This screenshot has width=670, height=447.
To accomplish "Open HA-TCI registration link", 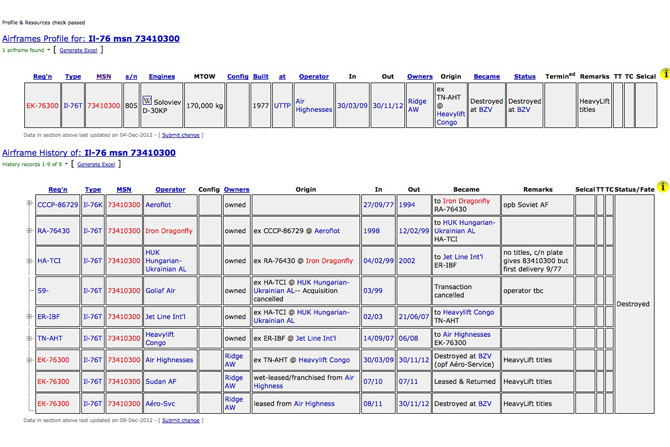I will [49, 261].
